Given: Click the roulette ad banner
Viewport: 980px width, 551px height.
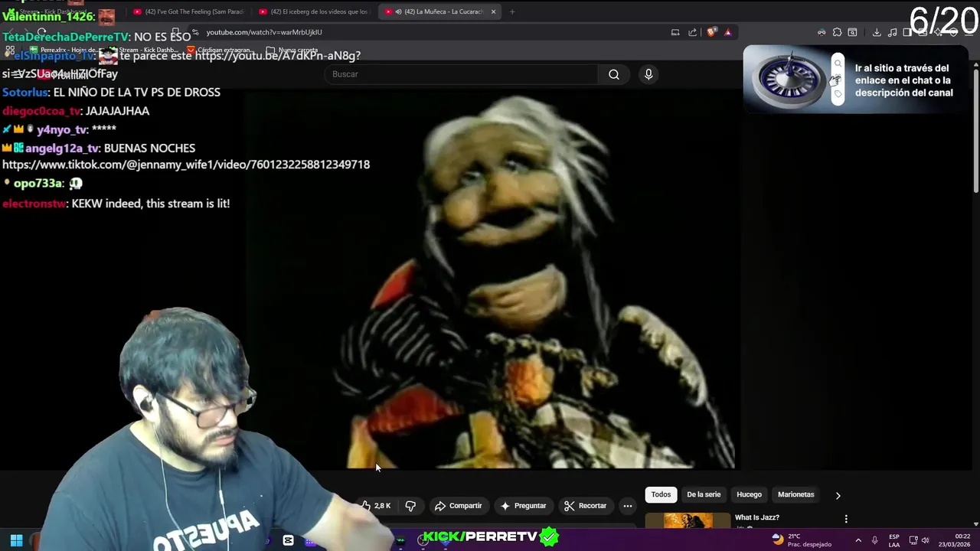Looking at the screenshot, I should click(x=856, y=80).
